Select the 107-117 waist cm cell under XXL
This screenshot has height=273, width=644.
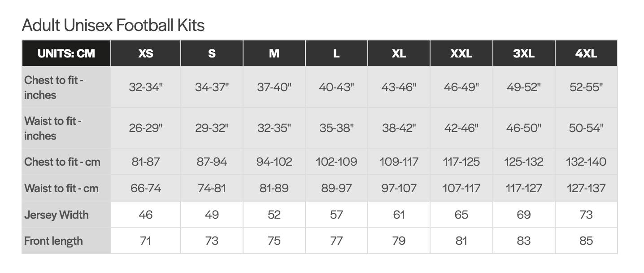pos(461,188)
